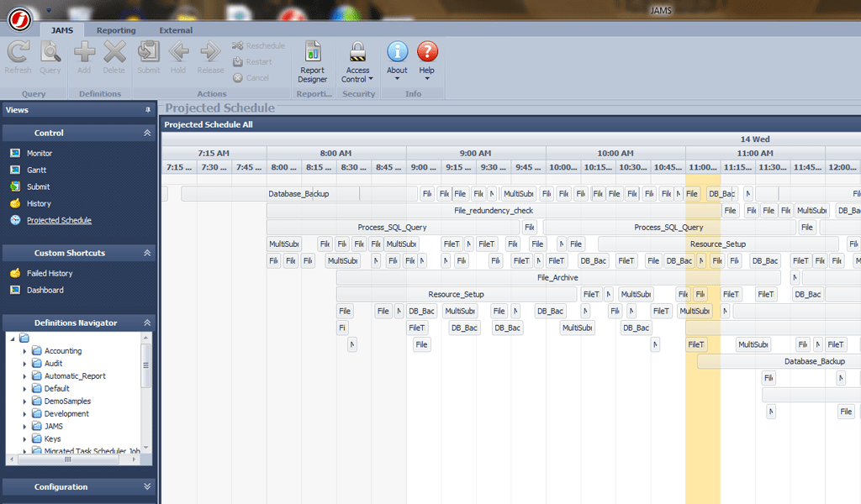Collapse the Control section

(147, 133)
